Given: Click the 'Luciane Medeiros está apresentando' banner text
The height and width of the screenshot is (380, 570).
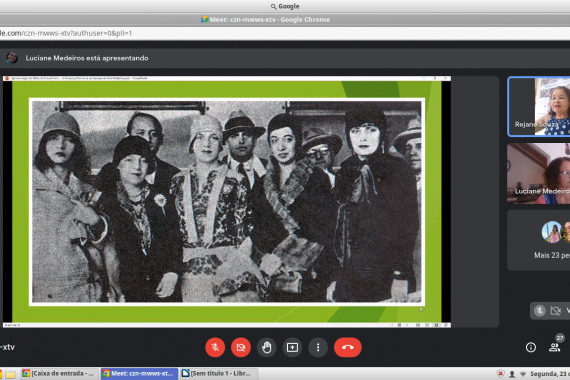Looking at the screenshot, I should 87,58.
